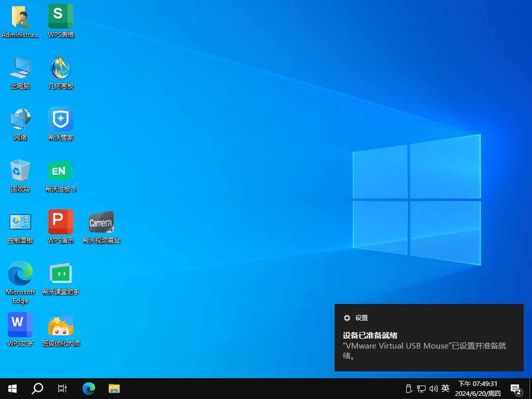Select the 希沃课堂助手 desktop icon

61,279
